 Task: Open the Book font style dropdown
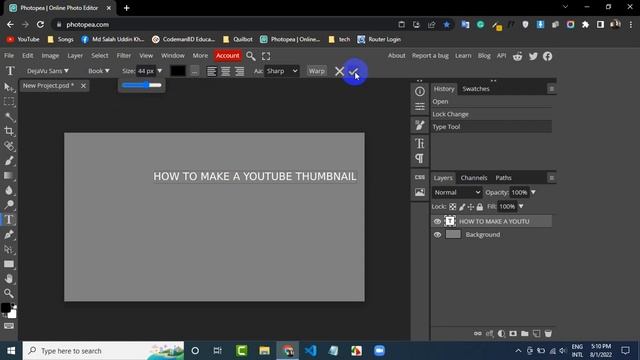pos(99,71)
